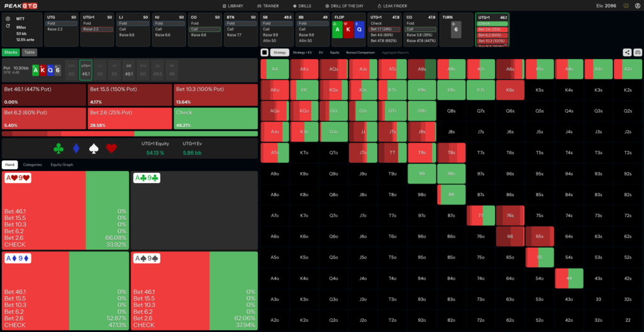Open the Ace-nine of hearts combo panel
The height and width of the screenshot is (332, 644).
pos(65,211)
